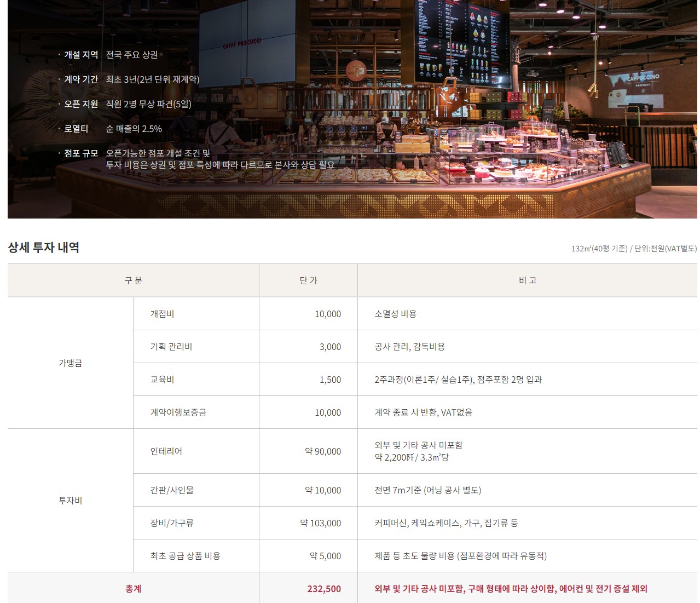Click the 교육비 row label
The image size is (700, 603).
pyautogui.click(x=162, y=380)
